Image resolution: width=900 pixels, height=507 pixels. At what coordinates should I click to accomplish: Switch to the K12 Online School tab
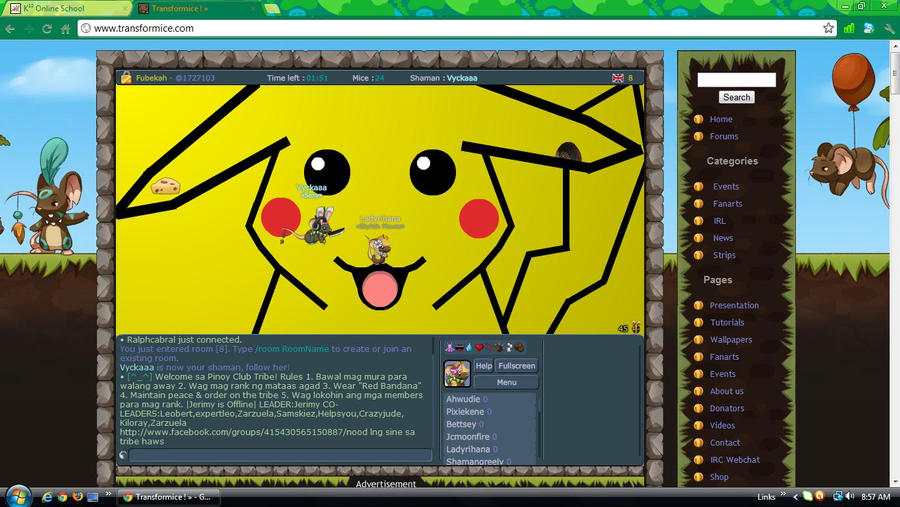click(66, 9)
